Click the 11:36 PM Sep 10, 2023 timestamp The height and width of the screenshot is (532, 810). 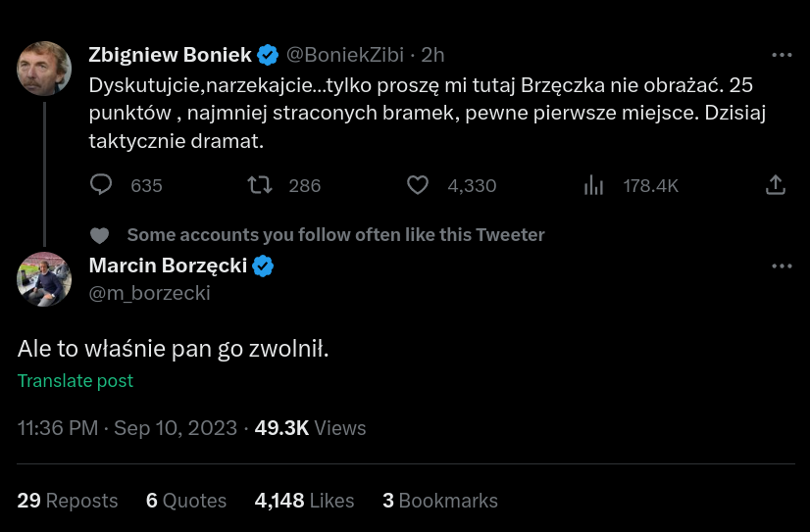click(127, 428)
